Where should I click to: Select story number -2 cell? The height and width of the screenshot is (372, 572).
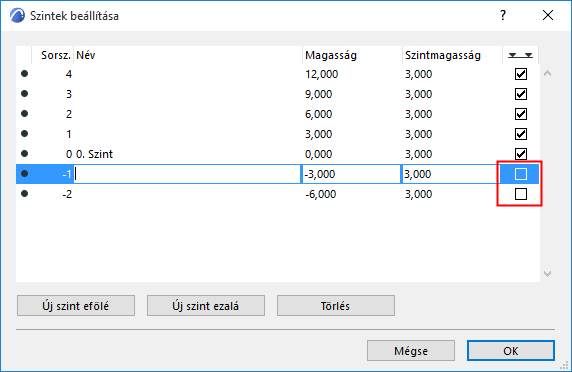coord(67,194)
